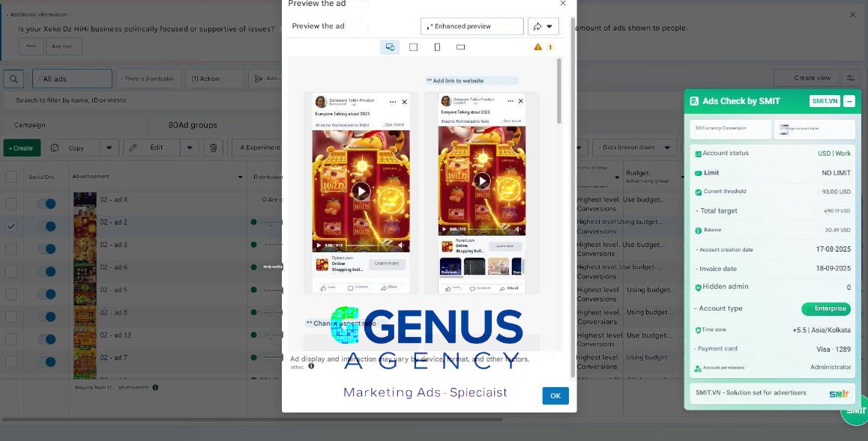This screenshot has width=868, height=441.
Task: Tick the select-all checkbox in table header
Action: pos(11,177)
